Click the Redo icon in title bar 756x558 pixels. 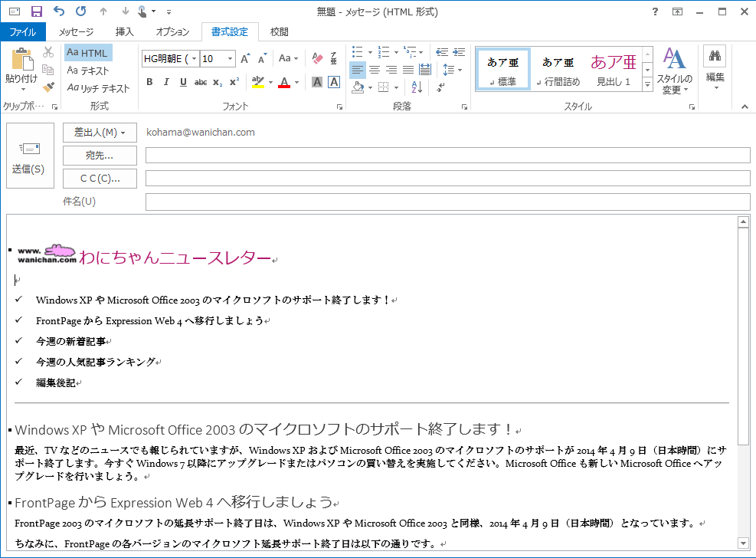(x=81, y=11)
